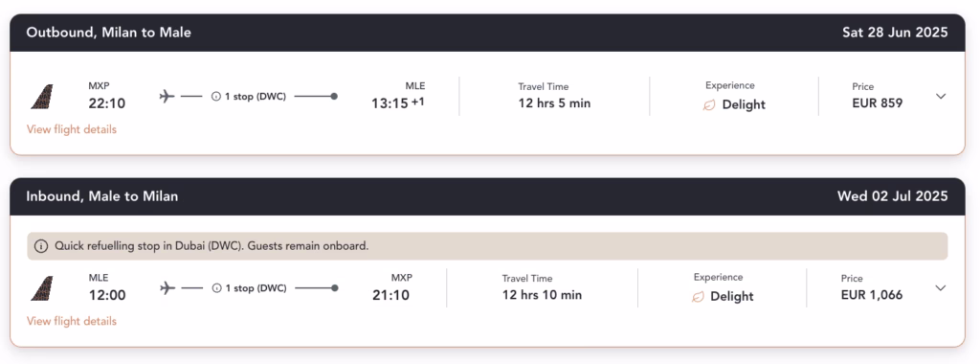Click the outbound Delight leaf icon
The image size is (980, 364).
pos(709,105)
